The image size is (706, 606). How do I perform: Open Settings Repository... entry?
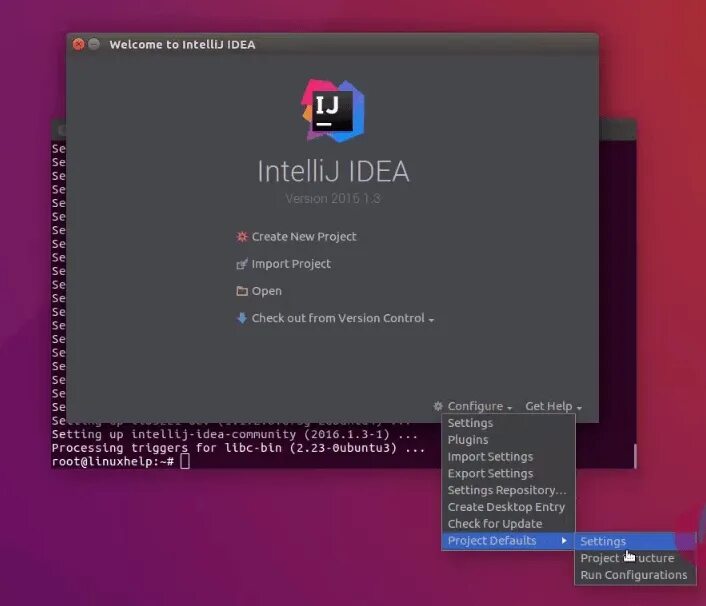[508, 490]
